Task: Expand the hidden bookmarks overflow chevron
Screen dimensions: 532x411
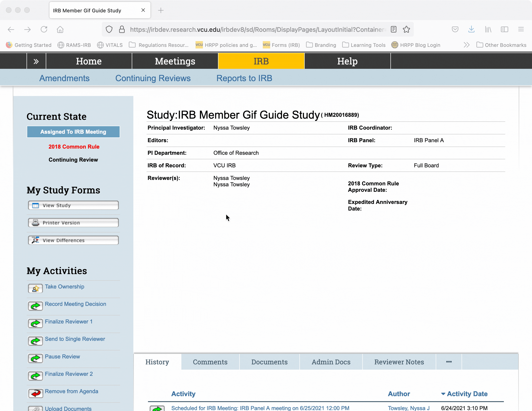Action: [466, 45]
